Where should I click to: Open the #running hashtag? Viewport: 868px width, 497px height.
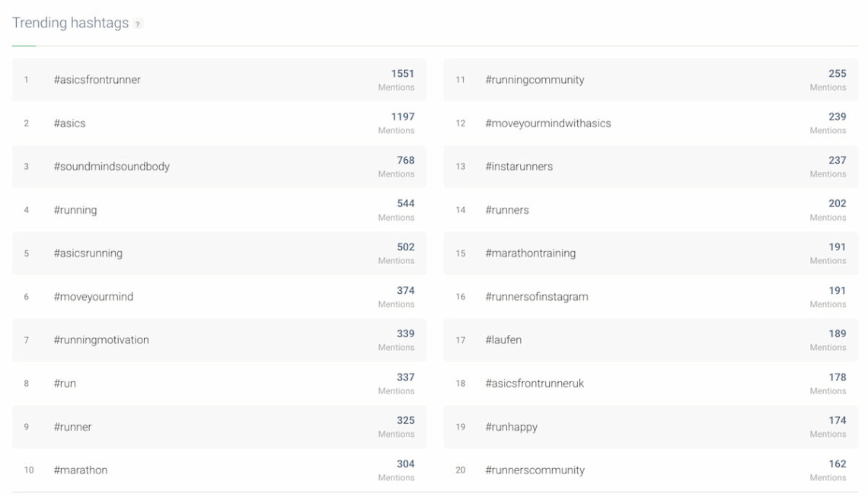tap(75, 210)
